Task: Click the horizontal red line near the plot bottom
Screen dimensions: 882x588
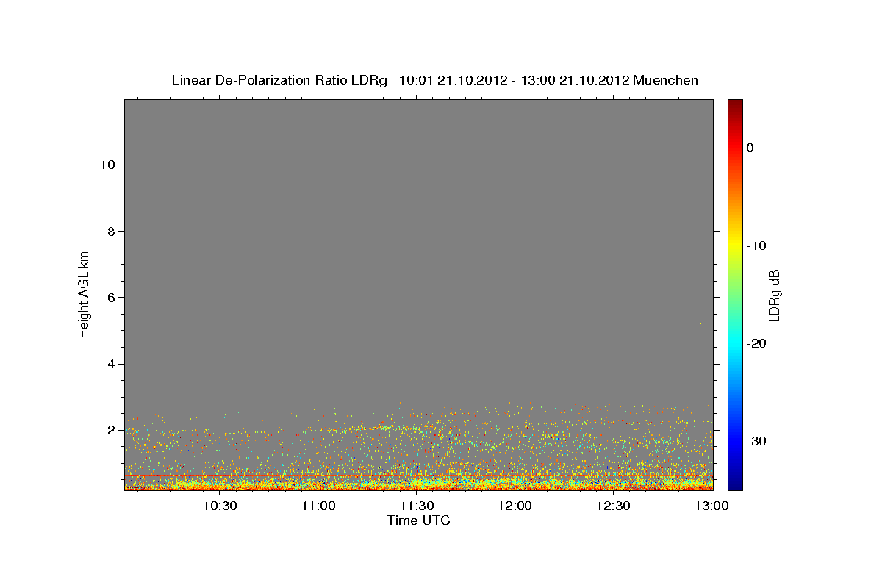Action: click(418, 476)
